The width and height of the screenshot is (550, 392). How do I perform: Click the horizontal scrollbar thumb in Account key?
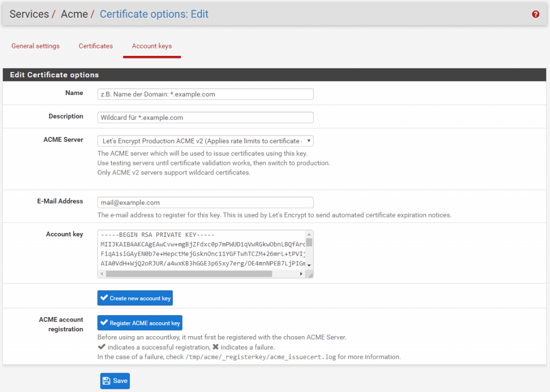click(x=188, y=274)
